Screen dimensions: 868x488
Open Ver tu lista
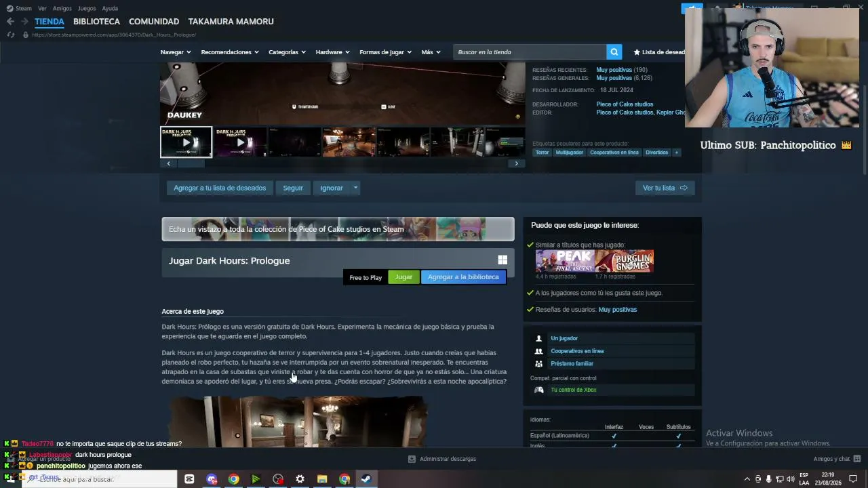tap(665, 188)
